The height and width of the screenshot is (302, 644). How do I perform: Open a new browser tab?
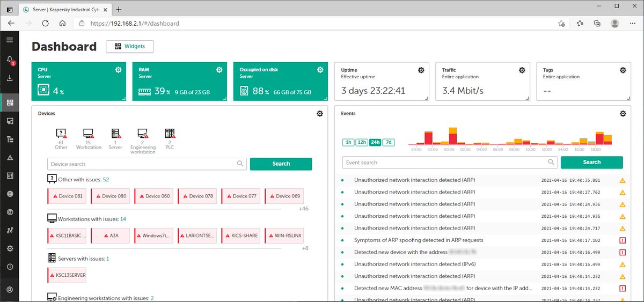pos(119,9)
